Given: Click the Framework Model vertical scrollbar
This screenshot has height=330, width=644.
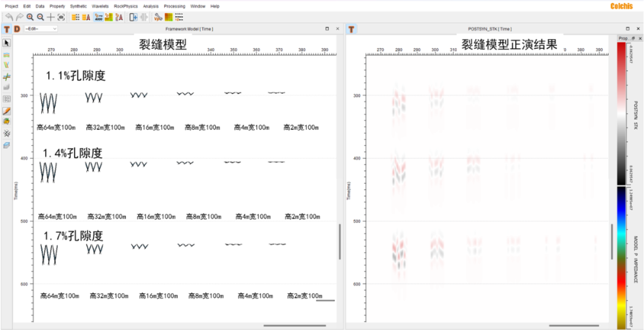Looking at the screenshot, I should point(340,241).
